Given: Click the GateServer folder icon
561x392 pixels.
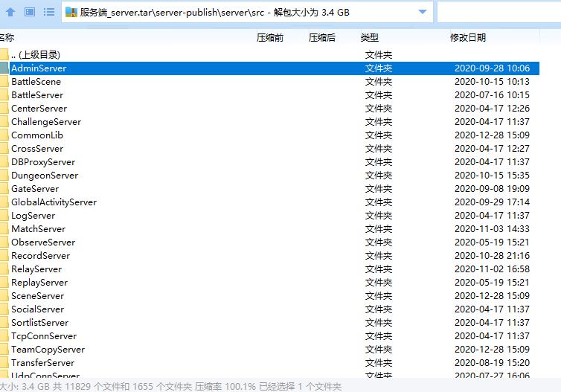Looking at the screenshot, I should coord(4,189).
